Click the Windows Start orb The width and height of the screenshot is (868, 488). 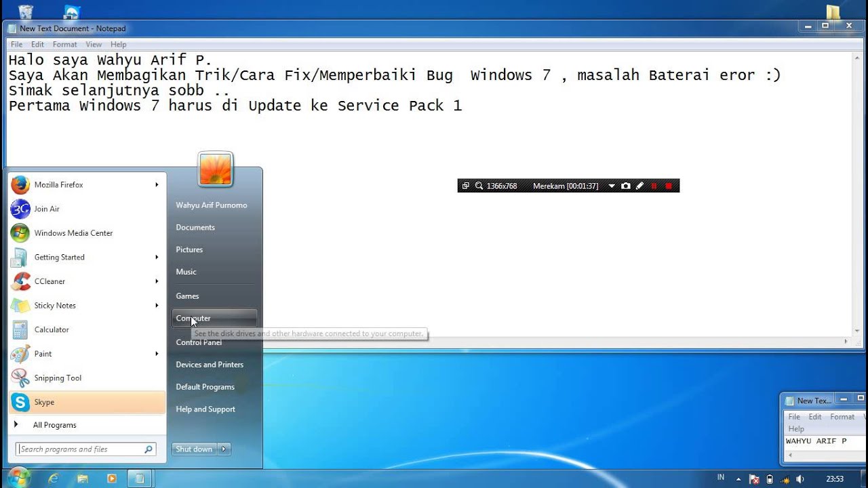point(18,477)
